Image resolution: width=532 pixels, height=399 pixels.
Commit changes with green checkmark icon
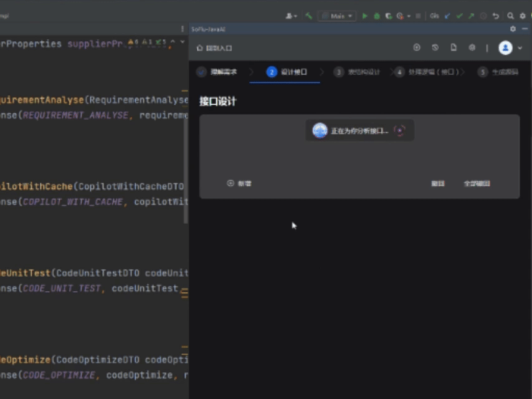[459, 16]
